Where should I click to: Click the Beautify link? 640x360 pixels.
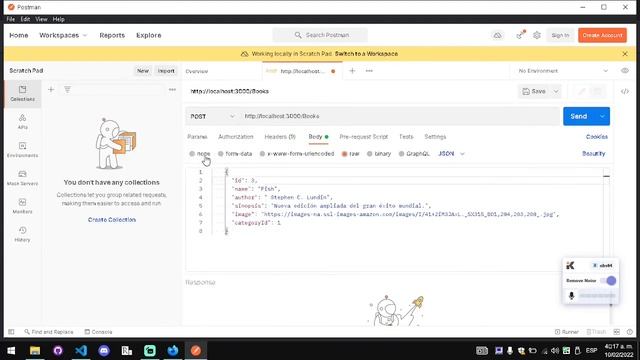click(x=593, y=154)
